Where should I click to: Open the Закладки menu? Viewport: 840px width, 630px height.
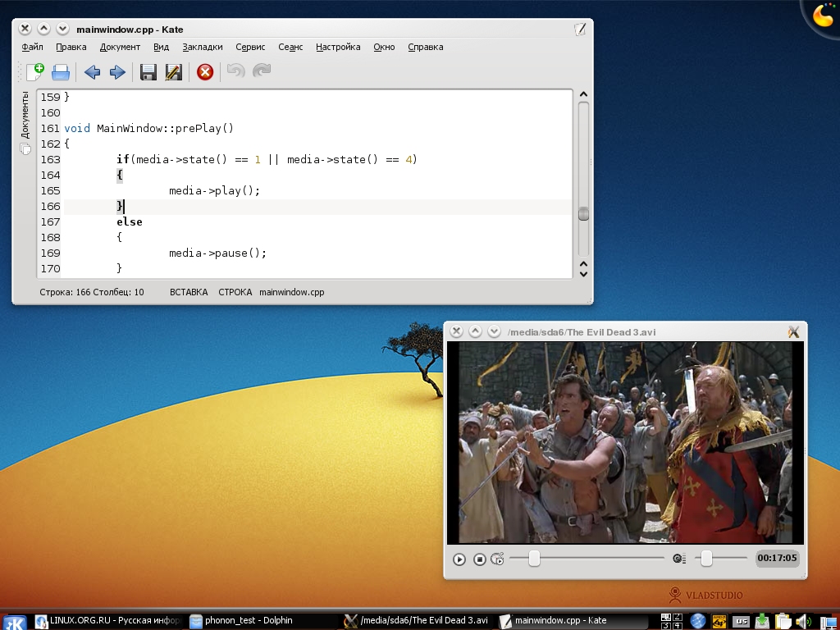tap(203, 47)
